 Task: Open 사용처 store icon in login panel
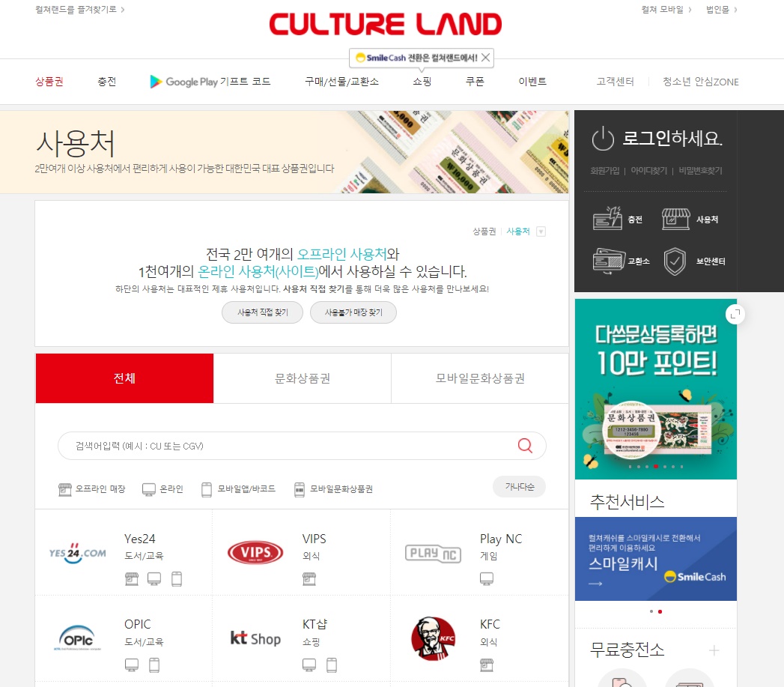(x=676, y=220)
